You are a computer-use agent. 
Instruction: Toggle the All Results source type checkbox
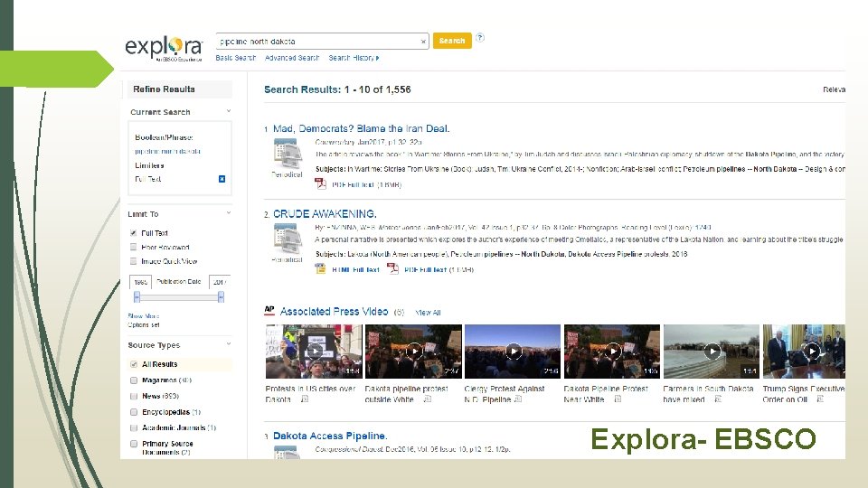134,364
